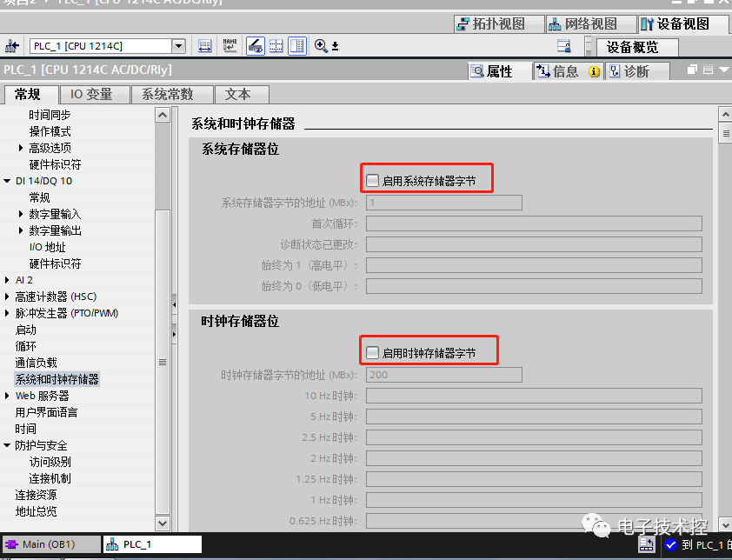Click the small left arrow on the splitter
Screen dimensions: 732x560
click(174, 304)
